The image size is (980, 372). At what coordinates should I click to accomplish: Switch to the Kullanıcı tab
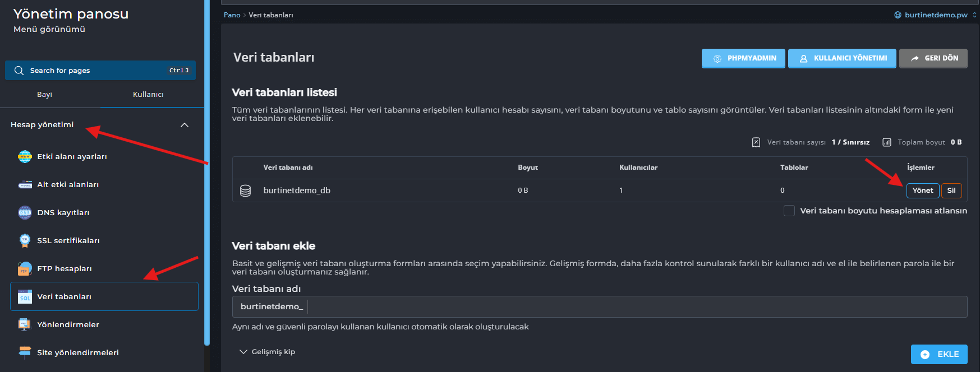coord(148,95)
